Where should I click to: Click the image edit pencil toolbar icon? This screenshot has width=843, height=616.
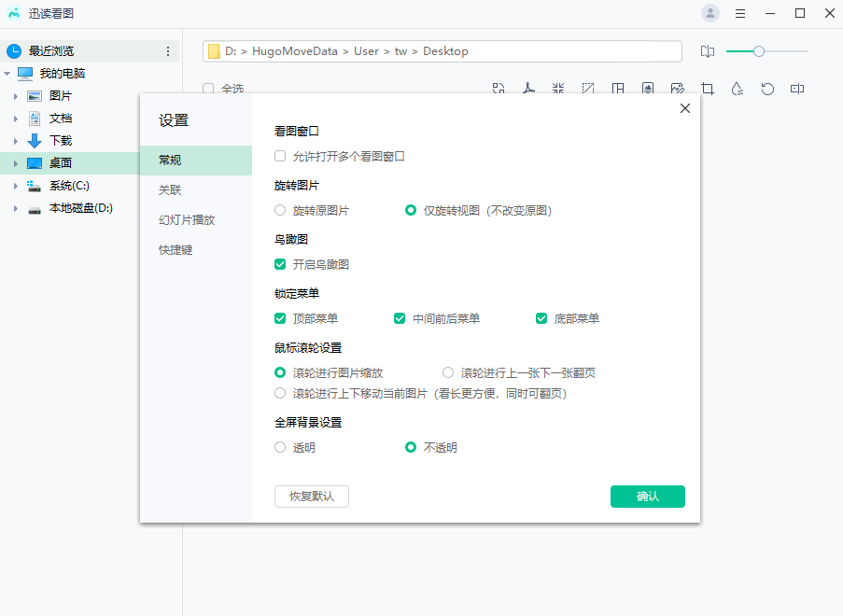point(678,89)
